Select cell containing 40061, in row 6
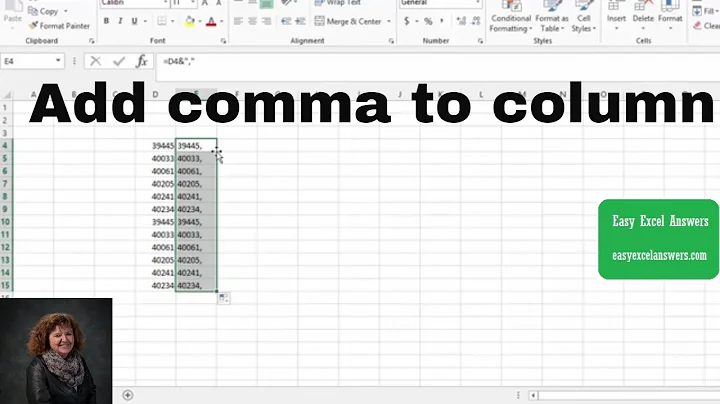This screenshot has width=720, height=404. point(196,171)
